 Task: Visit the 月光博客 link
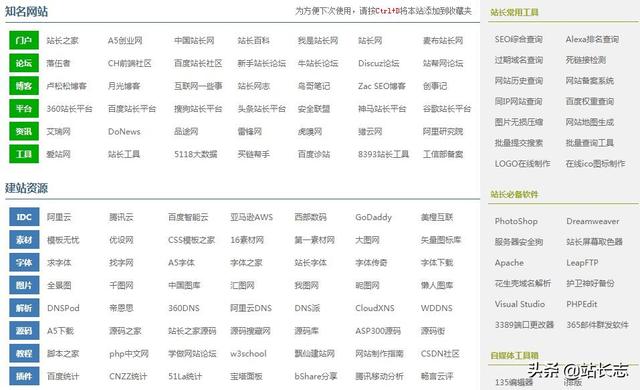124,86
